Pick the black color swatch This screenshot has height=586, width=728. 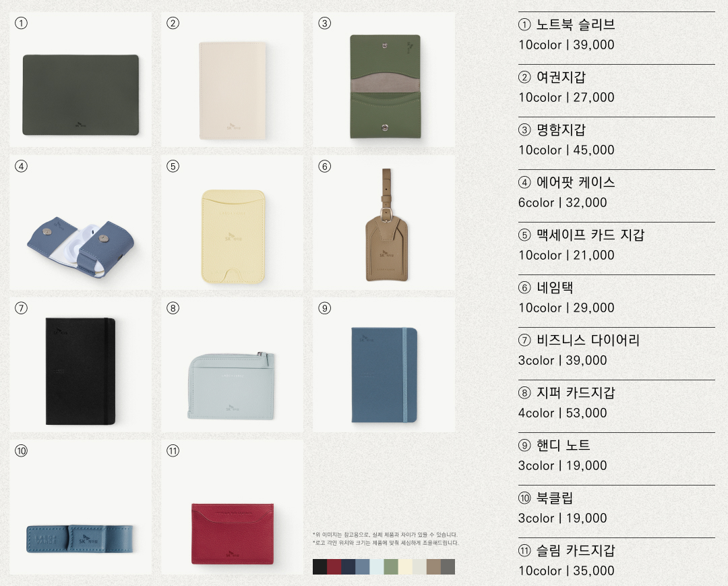[320, 566]
